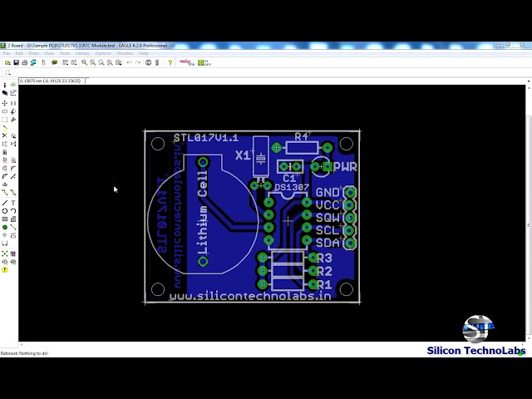Toggle layer visibility with the eye icon
Image resolution: width=532 pixels, height=399 pixels.
click(13, 85)
